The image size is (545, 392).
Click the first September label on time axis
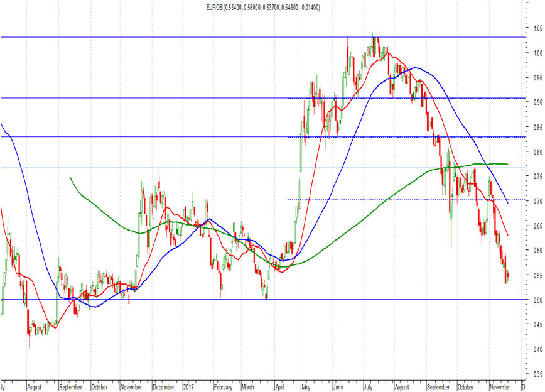pos(70,387)
